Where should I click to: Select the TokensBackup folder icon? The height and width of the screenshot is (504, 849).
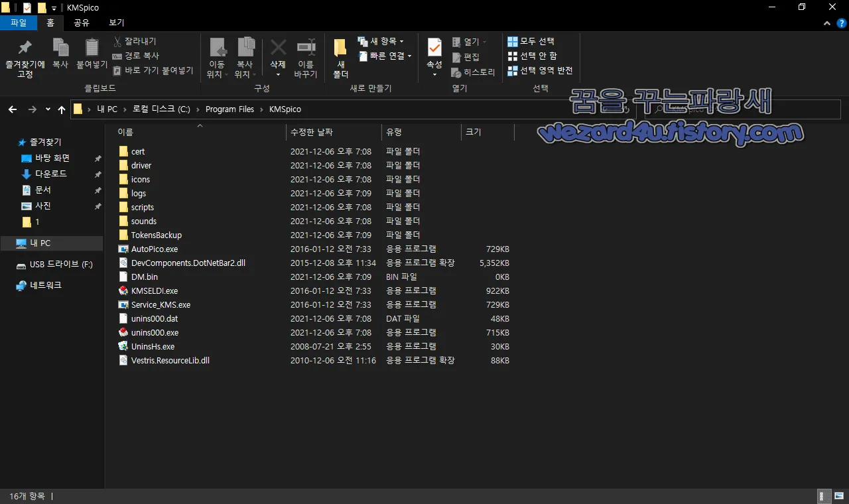[123, 235]
